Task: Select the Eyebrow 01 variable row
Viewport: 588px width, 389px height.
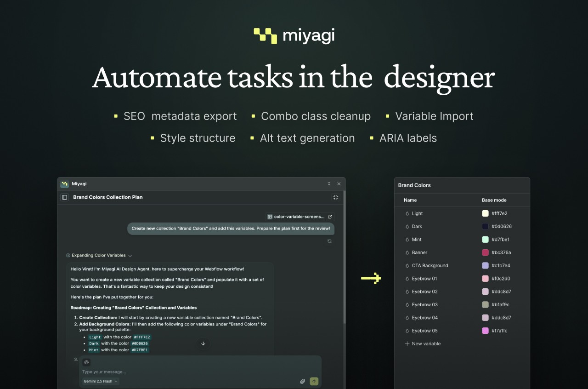Action: [462, 279]
